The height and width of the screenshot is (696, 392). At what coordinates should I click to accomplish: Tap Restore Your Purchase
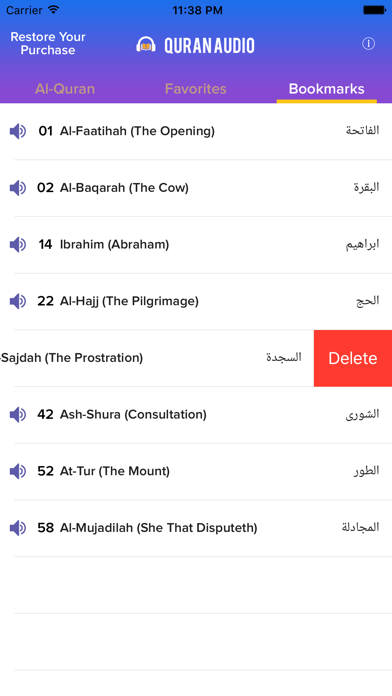48,44
